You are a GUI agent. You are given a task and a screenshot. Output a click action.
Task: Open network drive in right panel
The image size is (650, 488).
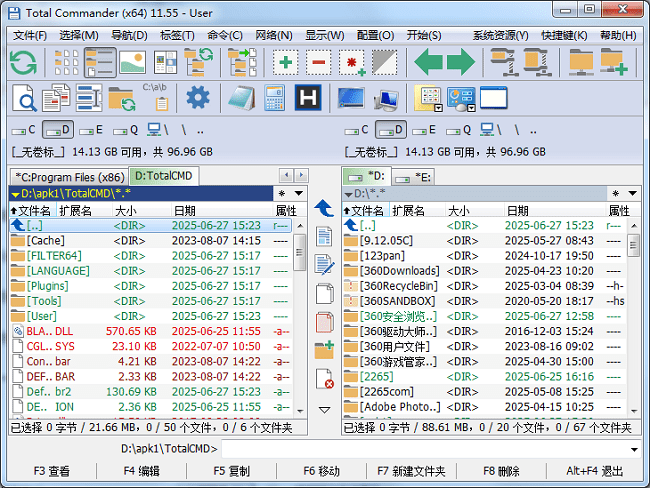click(491, 130)
